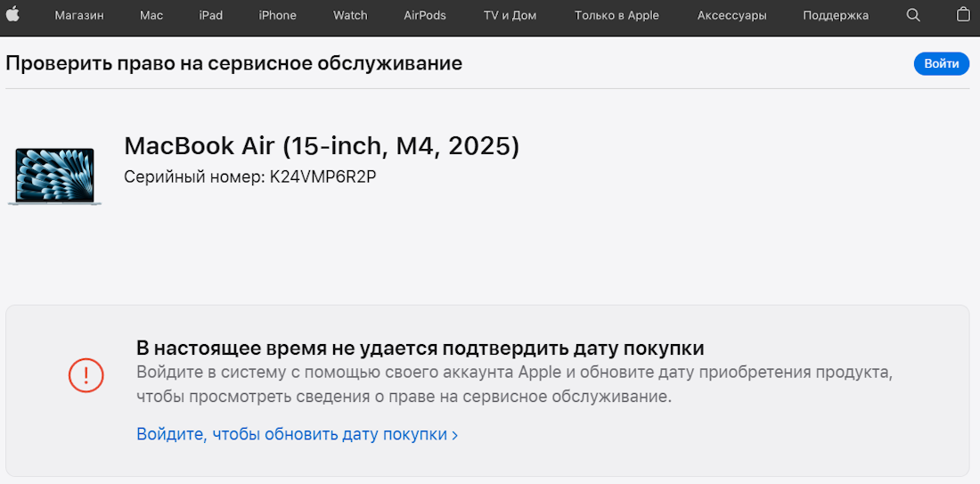This screenshot has width=980, height=484.
Task: Click the serial number K24VMP6R2P text
Action: 323,177
